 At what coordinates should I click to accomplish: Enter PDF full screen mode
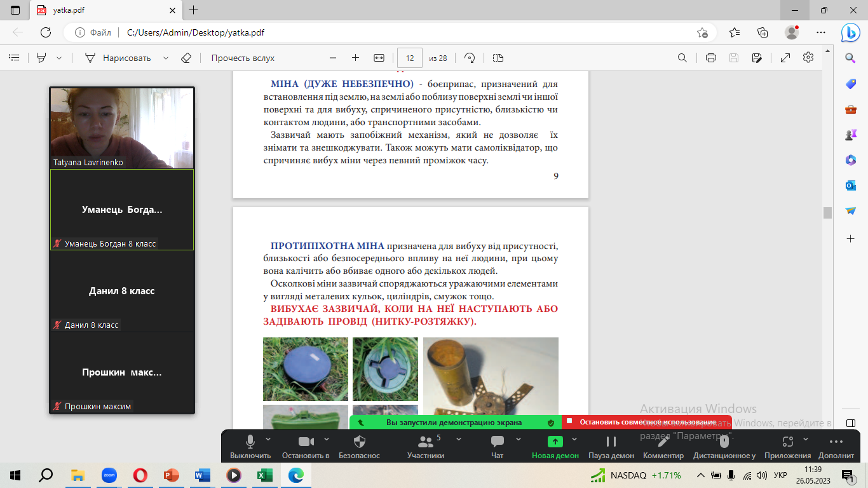(785, 58)
